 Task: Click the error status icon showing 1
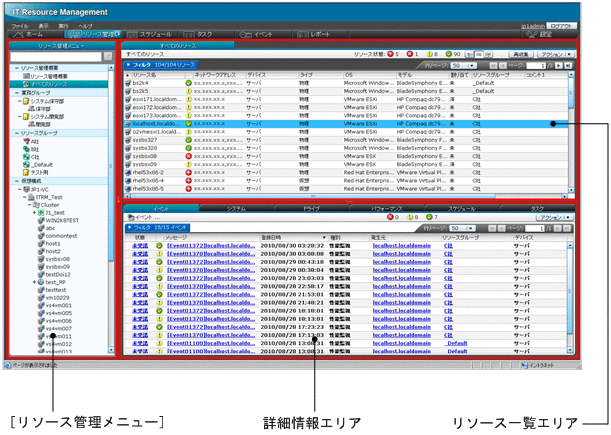coord(410,54)
